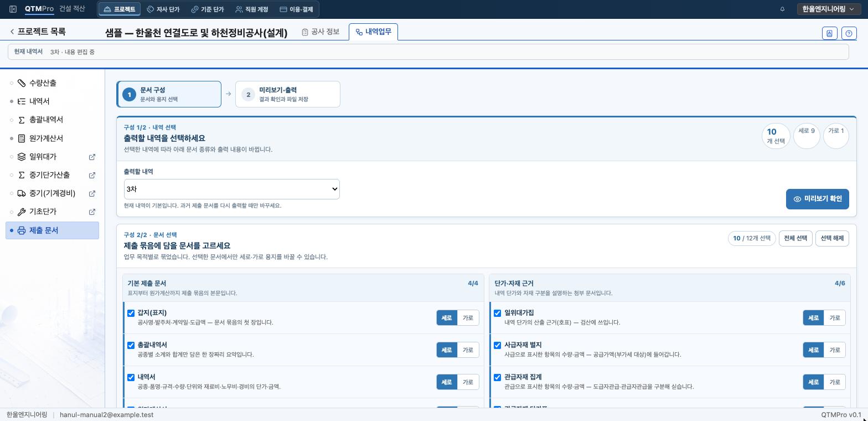Expand the 한울엔지니어링 account dropdown
The image size is (868, 421).
coord(828,9)
